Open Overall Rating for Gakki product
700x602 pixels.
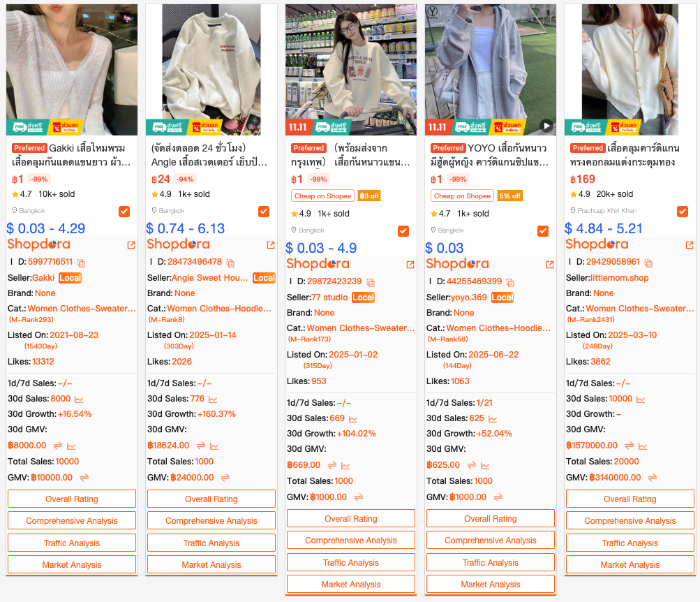click(x=72, y=499)
